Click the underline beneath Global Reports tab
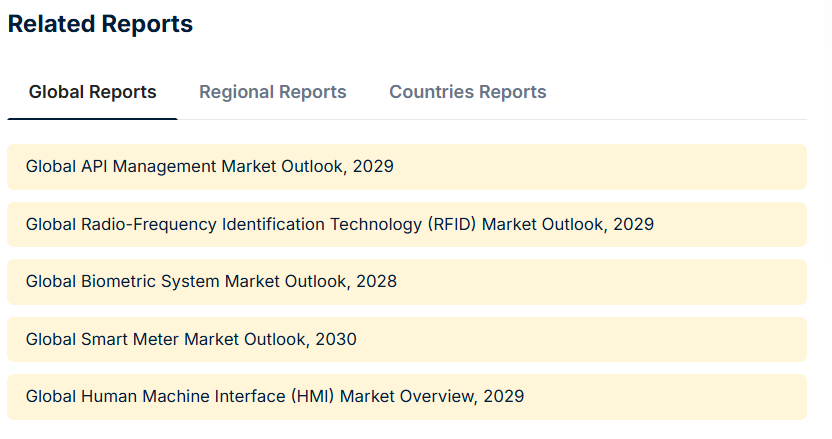Screen dimensions: 832x439 92,119
